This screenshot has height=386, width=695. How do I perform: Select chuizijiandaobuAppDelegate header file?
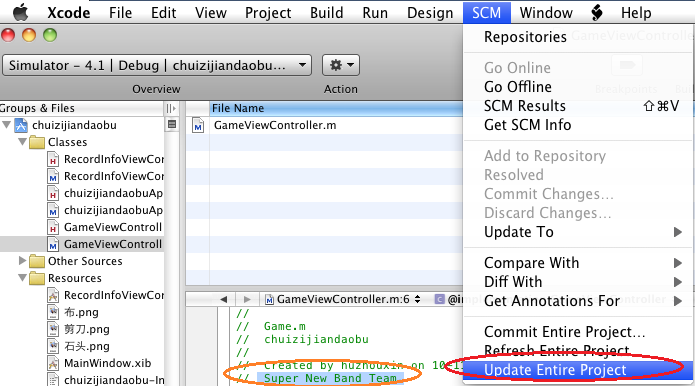point(105,193)
